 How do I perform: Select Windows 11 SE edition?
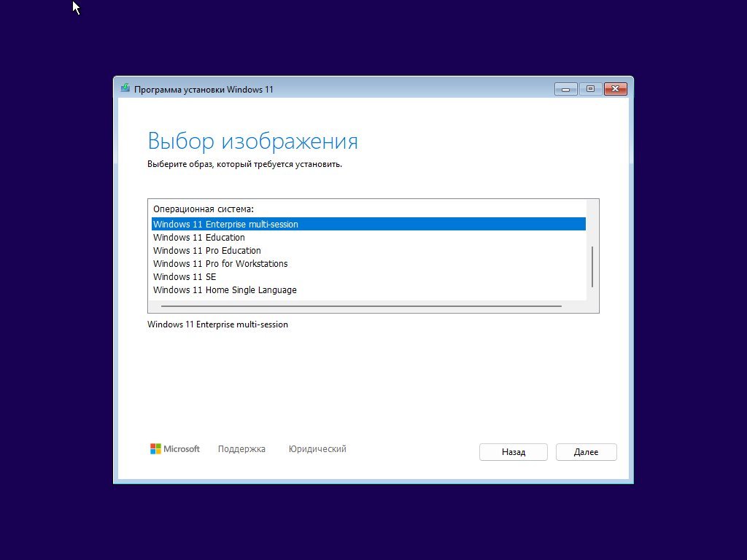coord(368,276)
